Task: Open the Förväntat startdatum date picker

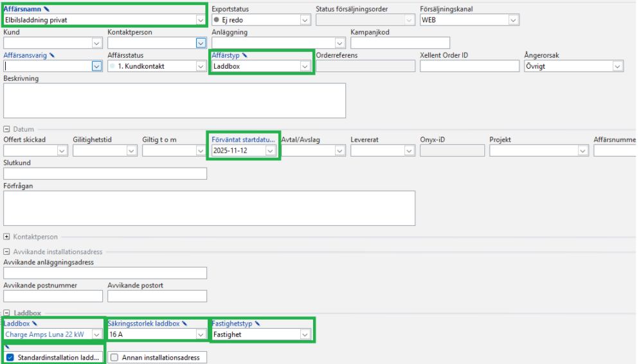Action: (x=271, y=150)
